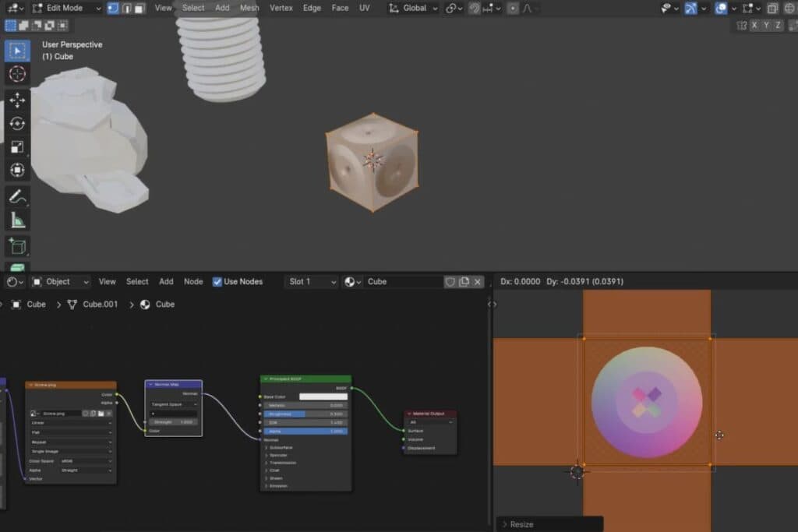
Task: Activate the Move tool
Action: (17, 100)
